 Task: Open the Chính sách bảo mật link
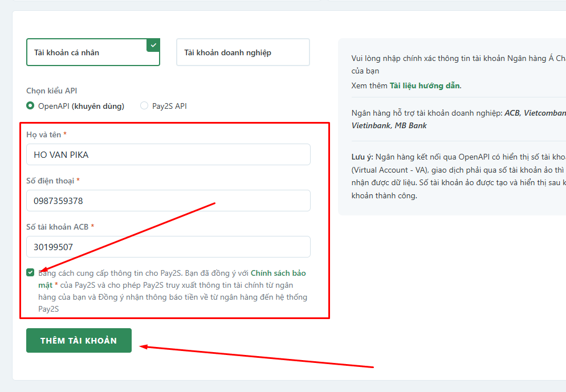(x=278, y=273)
